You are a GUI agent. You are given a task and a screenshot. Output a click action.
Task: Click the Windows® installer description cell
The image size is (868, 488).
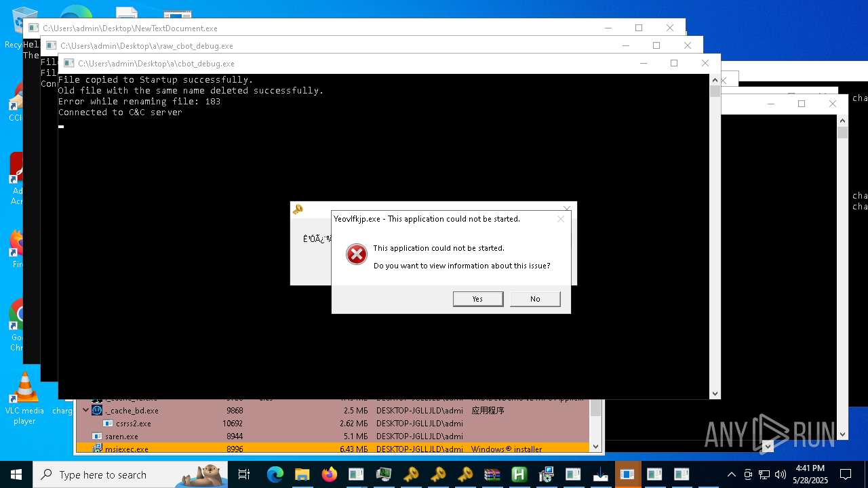click(507, 449)
